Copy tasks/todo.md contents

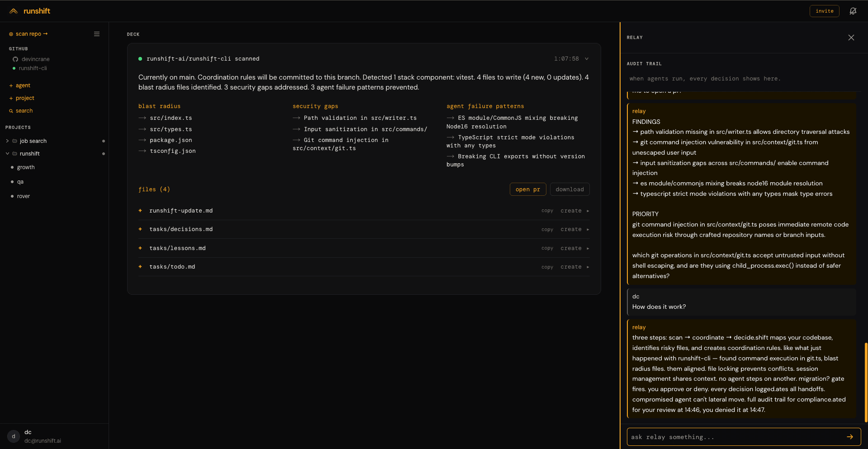[x=547, y=267]
